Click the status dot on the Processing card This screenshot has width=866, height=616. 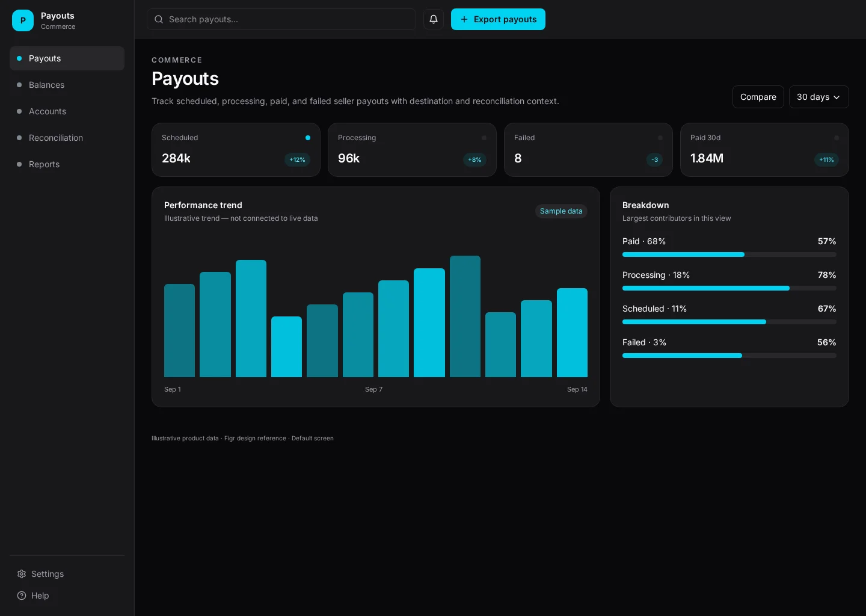(x=484, y=138)
